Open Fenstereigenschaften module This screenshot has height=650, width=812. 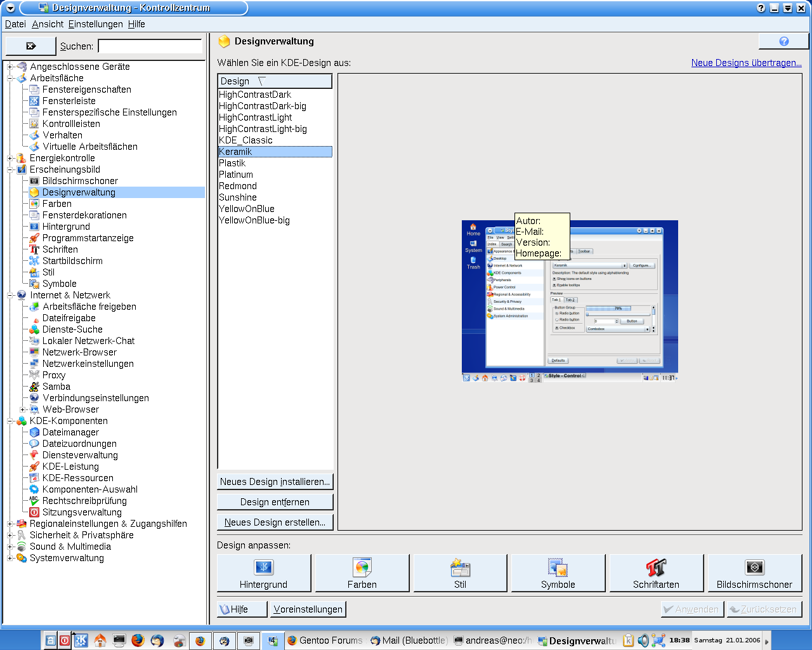(86, 90)
